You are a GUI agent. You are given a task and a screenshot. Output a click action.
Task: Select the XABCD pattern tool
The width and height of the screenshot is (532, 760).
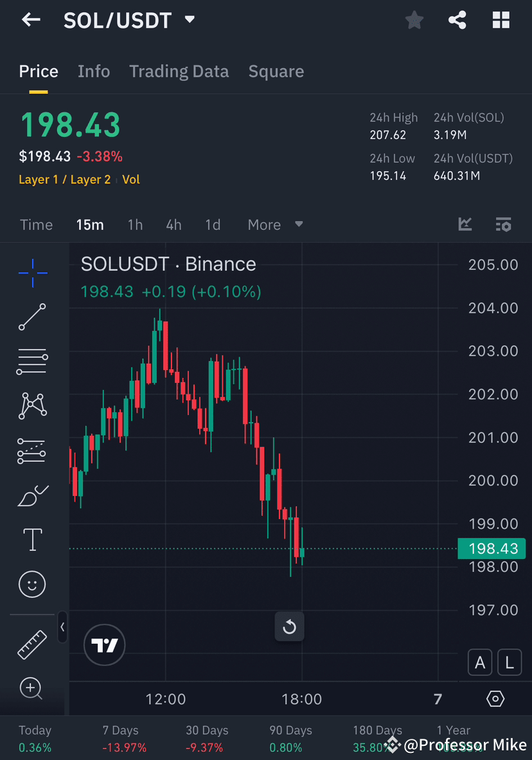32,406
